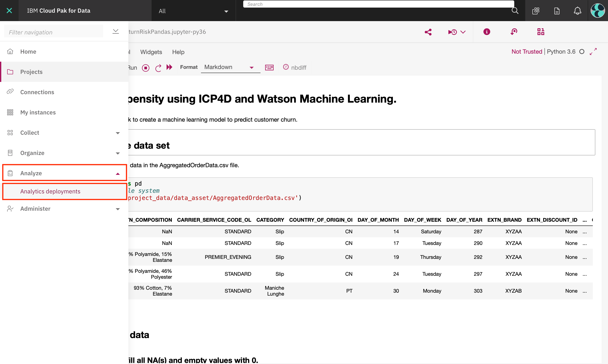This screenshot has width=608, height=364.
Task: Open the command palette keyboard icon
Action: point(269,67)
